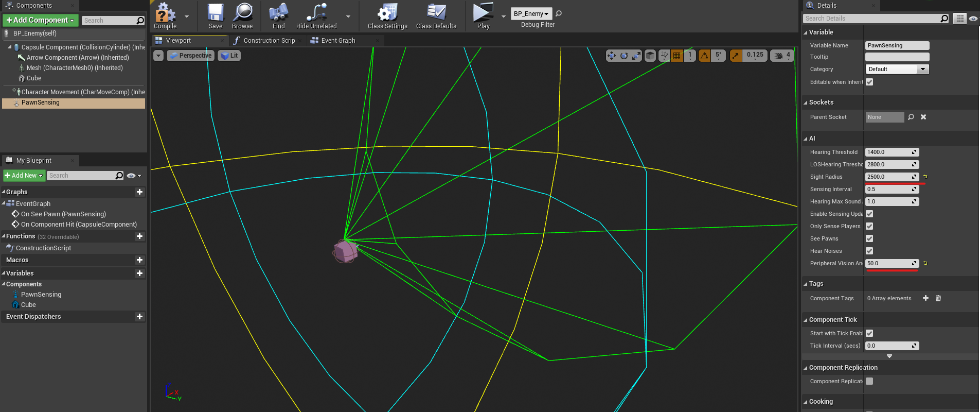This screenshot has height=412, width=980.
Task: Select the scale gizmo tool
Action: point(636,56)
